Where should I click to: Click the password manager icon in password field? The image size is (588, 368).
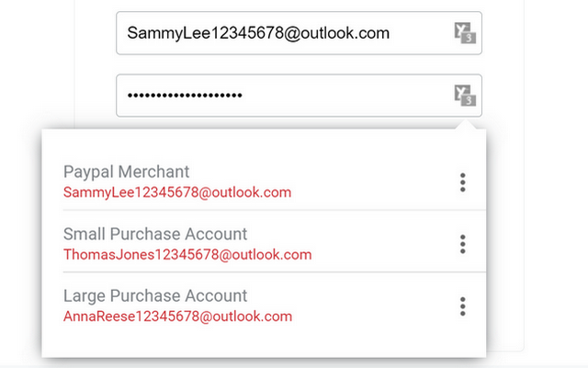click(466, 95)
